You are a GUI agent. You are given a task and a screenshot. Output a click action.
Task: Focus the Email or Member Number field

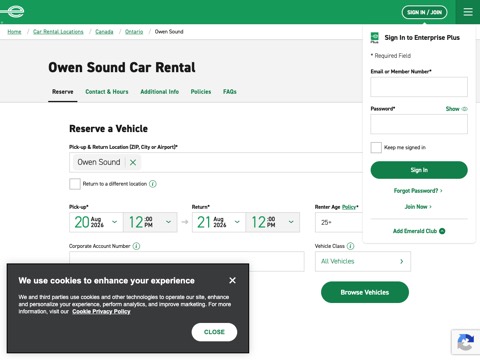pyautogui.click(x=419, y=87)
